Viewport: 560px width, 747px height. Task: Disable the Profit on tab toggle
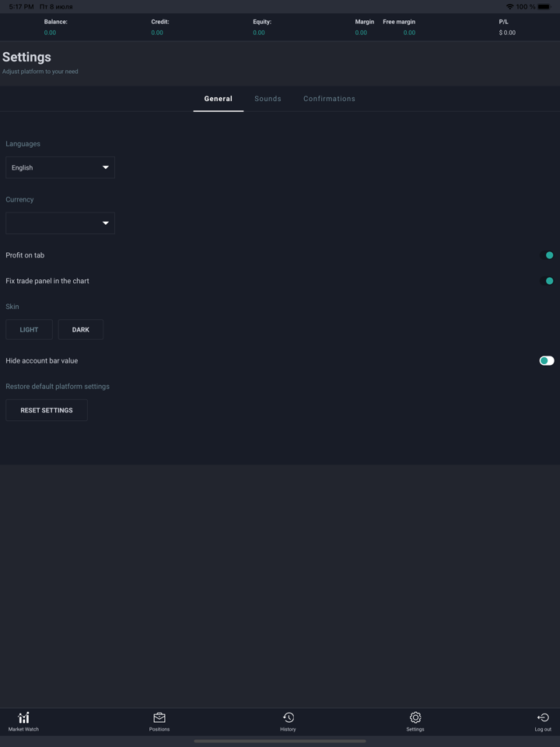click(x=548, y=255)
